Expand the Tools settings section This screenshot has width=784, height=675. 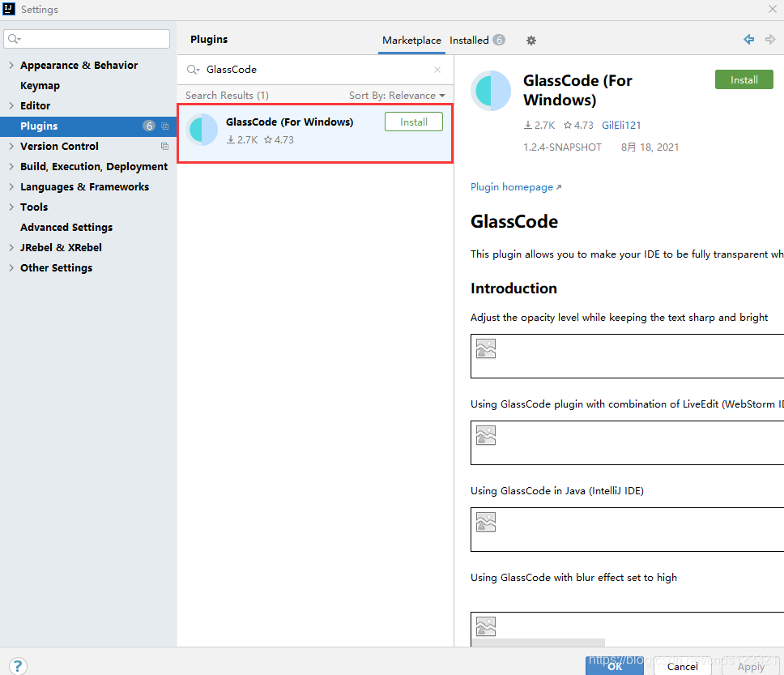[10, 207]
